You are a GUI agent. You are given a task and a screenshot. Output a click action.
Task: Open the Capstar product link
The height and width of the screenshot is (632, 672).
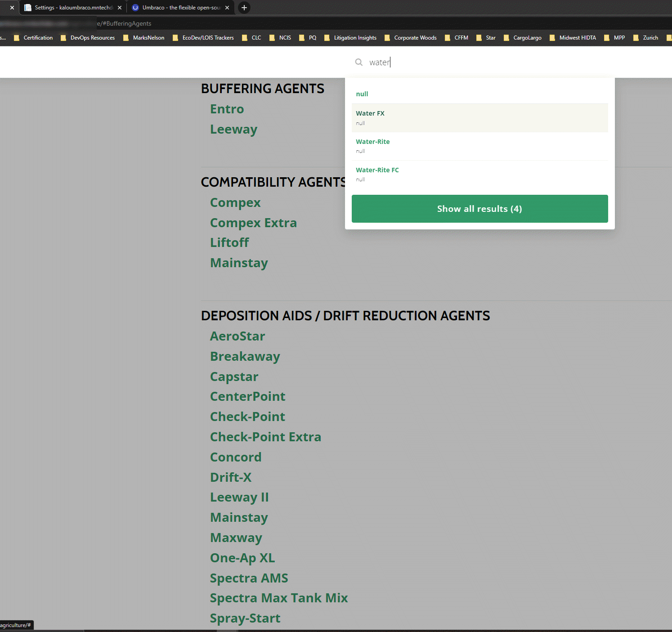tap(234, 377)
